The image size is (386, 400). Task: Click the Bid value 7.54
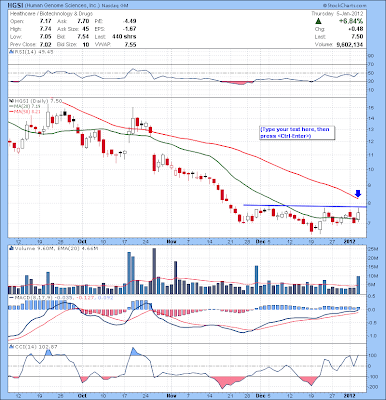coord(83,36)
